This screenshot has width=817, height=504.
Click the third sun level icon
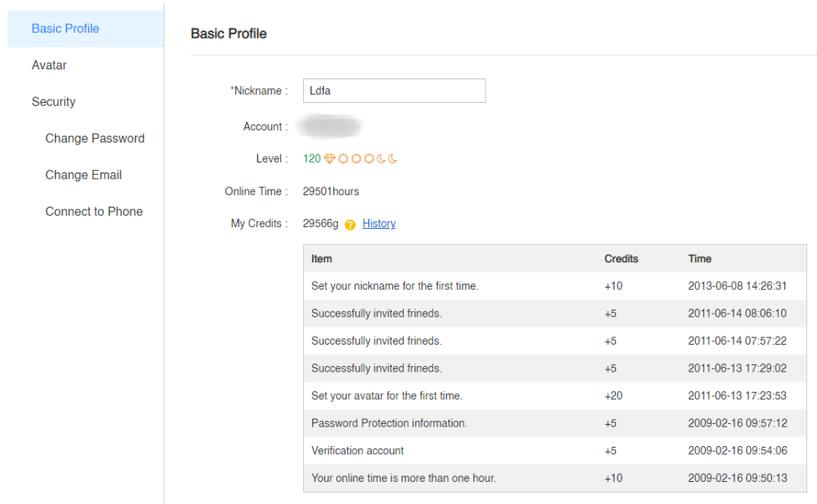[x=368, y=158]
